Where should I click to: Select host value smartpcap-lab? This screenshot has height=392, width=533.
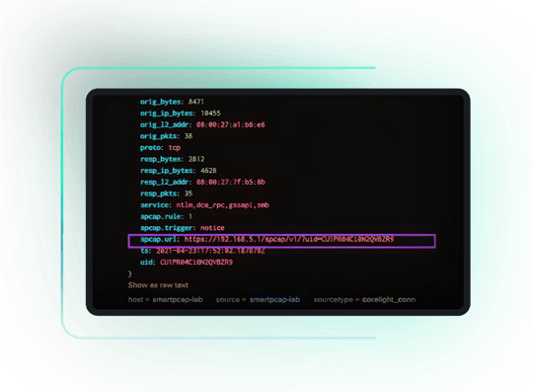tap(178, 299)
